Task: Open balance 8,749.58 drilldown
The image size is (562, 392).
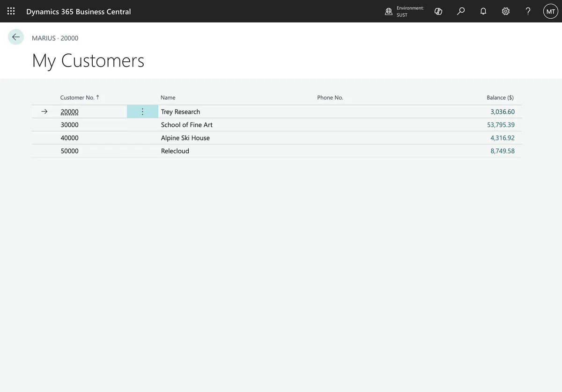Action: (x=503, y=151)
